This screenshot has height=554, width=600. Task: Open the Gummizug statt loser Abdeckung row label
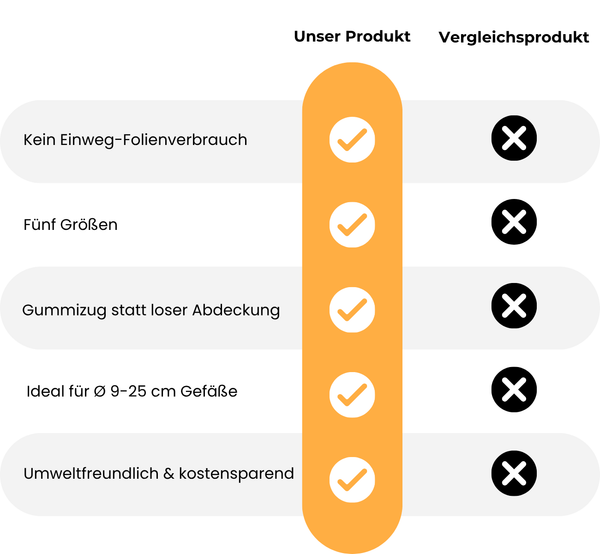[151, 310]
